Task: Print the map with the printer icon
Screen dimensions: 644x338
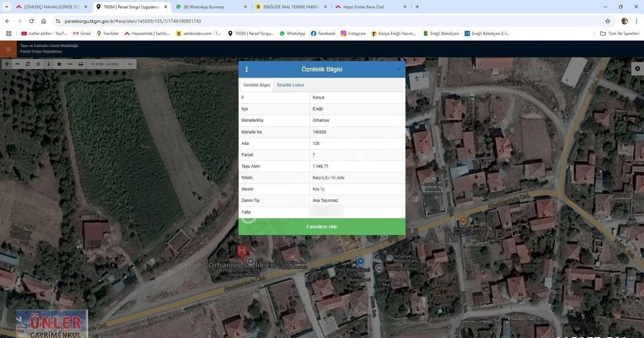Action: 81,64
